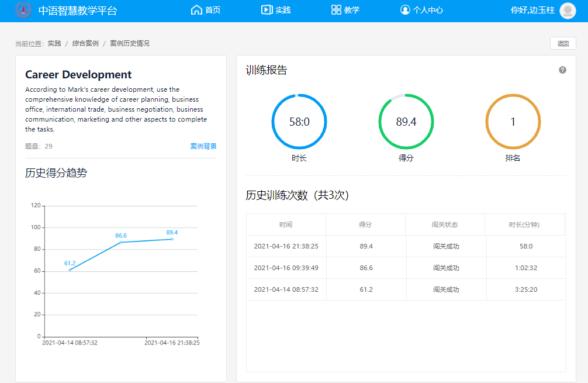This screenshot has width=588, height=383.
Task: Click the teaching grid icon
Action: 336,10
